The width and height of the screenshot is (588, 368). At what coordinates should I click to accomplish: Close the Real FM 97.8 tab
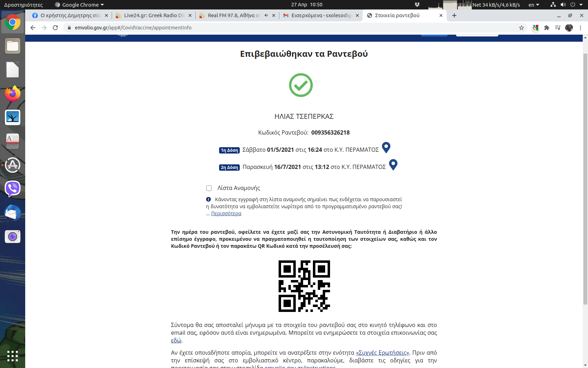274,15
